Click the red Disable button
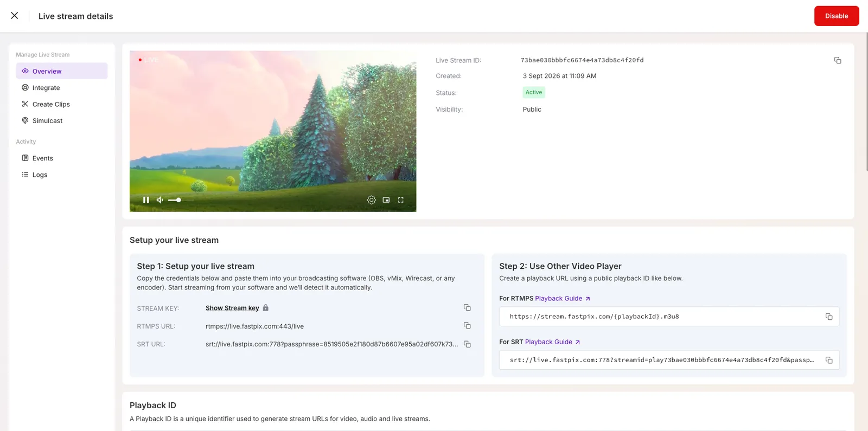 point(837,16)
